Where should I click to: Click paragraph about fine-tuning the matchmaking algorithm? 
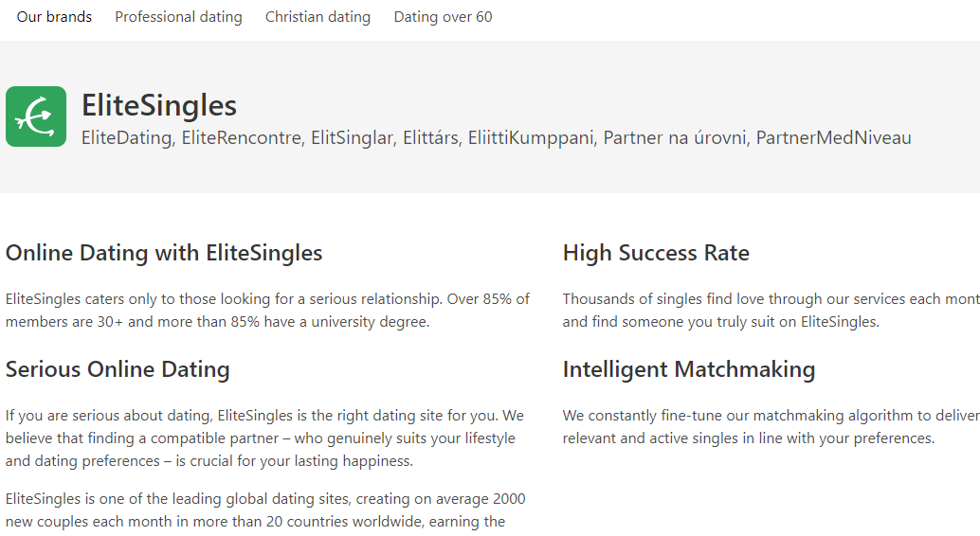(770, 426)
